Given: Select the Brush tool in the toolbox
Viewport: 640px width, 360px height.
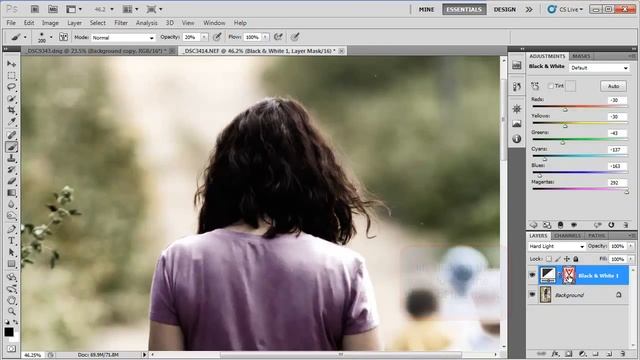Looking at the screenshot, I should tap(11, 147).
